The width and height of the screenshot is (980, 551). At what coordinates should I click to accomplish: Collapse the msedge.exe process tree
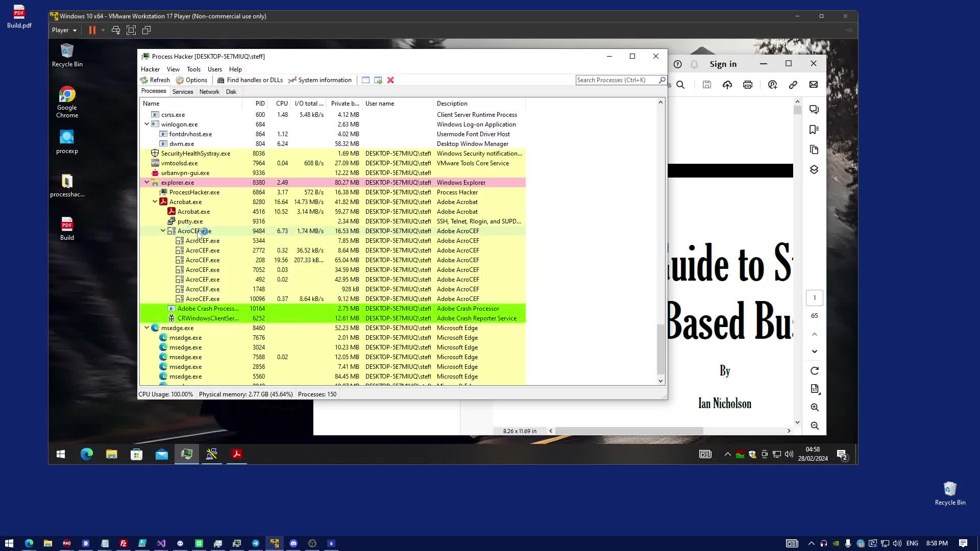147,328
